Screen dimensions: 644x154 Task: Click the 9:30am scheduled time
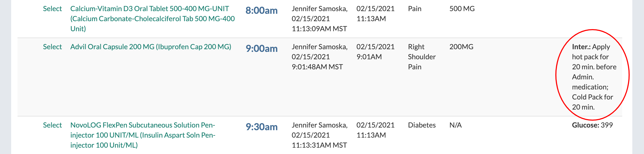(261, 127)
